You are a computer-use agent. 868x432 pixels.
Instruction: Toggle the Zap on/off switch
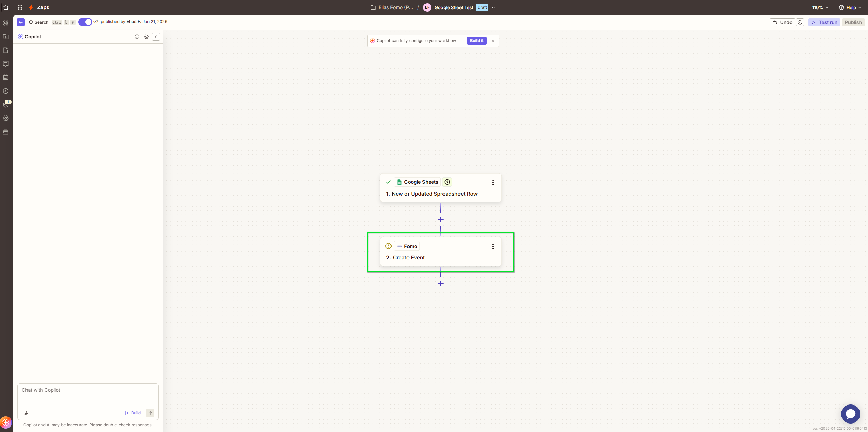(x=85, y=22)
